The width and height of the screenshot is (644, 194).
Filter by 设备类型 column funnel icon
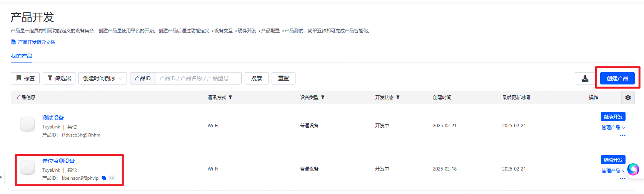(323, 98)
